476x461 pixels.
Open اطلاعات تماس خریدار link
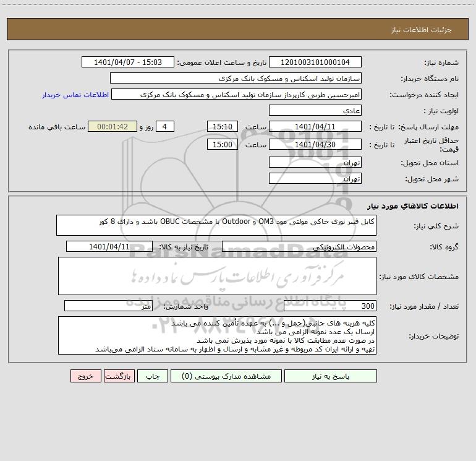[x=75, y=95]
